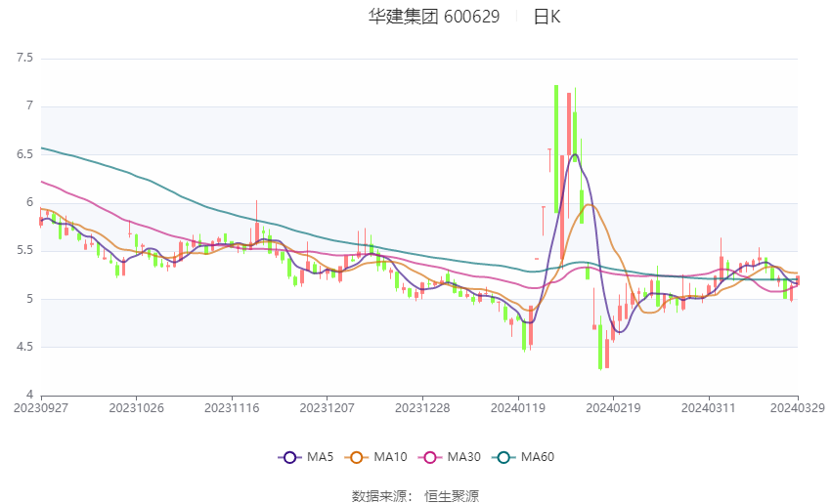Click y-axis value 7.5
831x504 pixels.
click(24, 58)
